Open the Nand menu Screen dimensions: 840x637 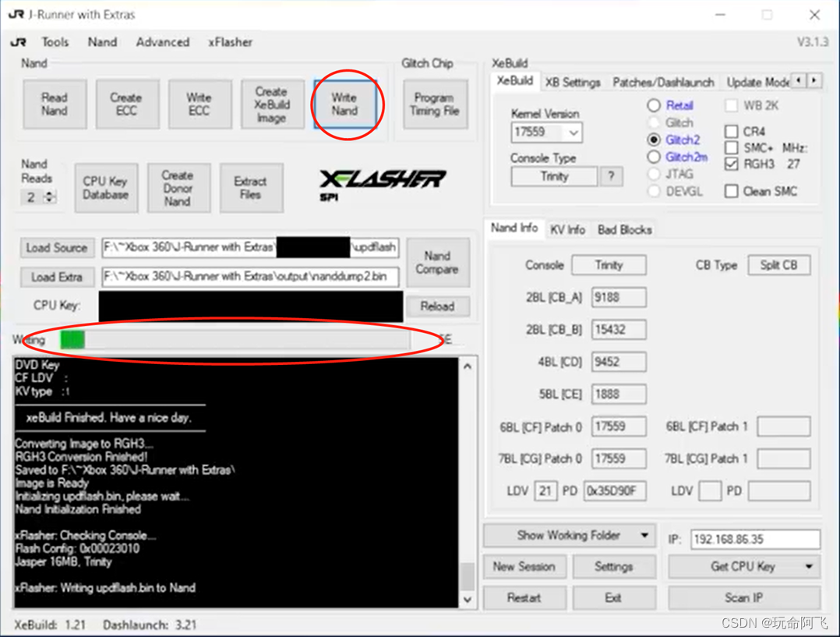click(x=102, y=42)
